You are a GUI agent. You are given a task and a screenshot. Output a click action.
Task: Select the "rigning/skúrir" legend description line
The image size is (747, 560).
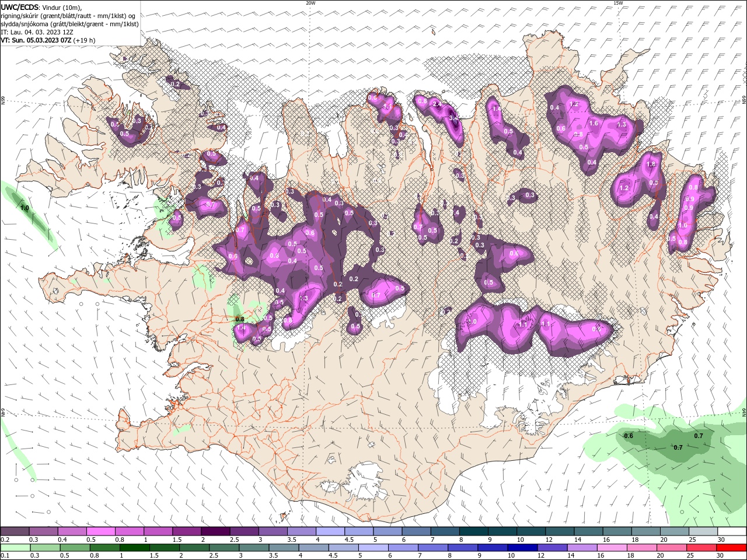tap(68, 16)
